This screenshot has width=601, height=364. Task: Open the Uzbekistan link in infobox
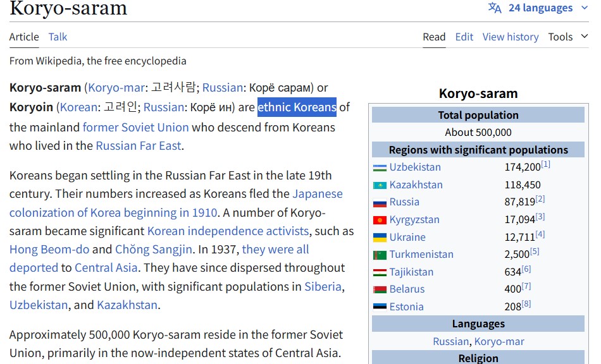coord(415,167)
